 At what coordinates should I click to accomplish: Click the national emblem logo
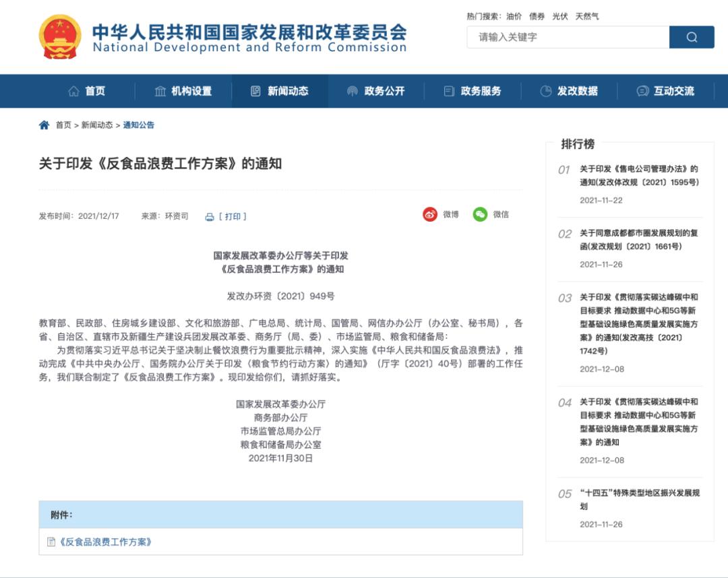click(x=60, y=36)
